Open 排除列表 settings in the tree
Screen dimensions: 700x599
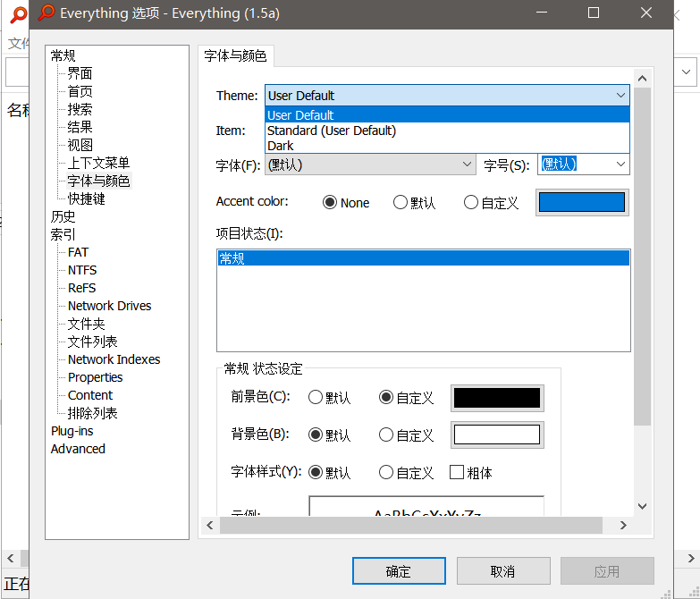point(92,413)
